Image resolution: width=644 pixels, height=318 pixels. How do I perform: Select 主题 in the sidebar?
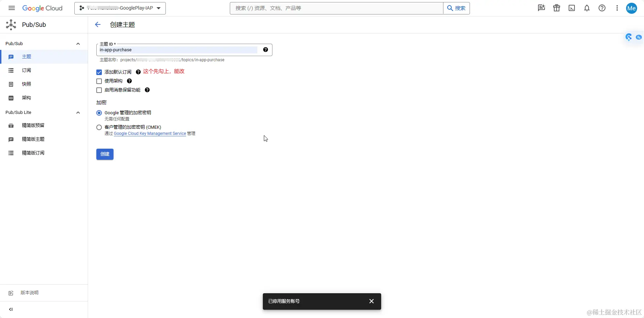(44, 57)
